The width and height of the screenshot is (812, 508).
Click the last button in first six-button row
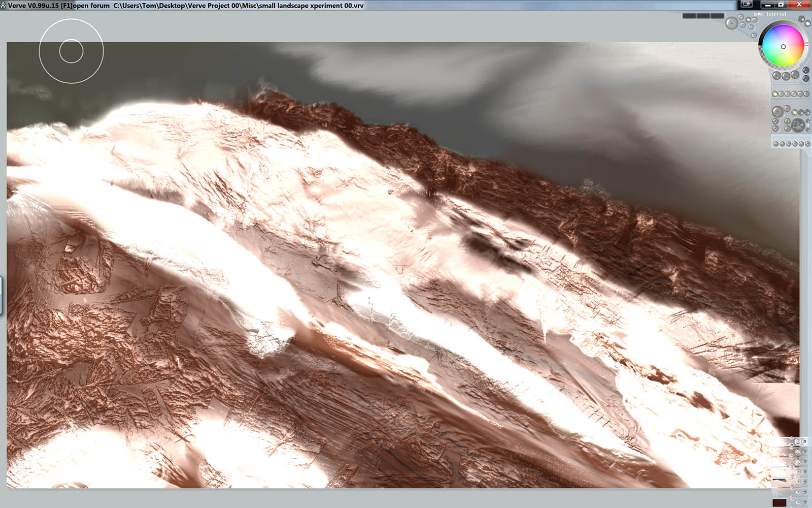[806, 94]
